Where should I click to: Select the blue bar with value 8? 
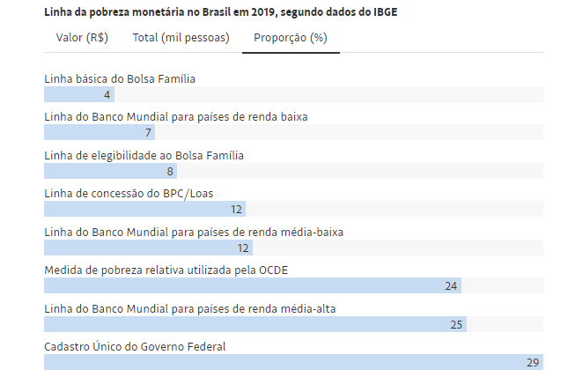(110, 172)
